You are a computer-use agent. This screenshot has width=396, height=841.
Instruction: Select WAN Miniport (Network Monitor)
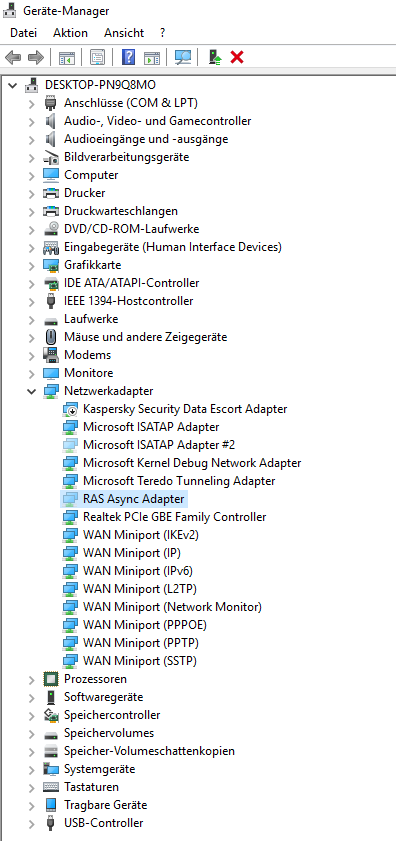172,607
